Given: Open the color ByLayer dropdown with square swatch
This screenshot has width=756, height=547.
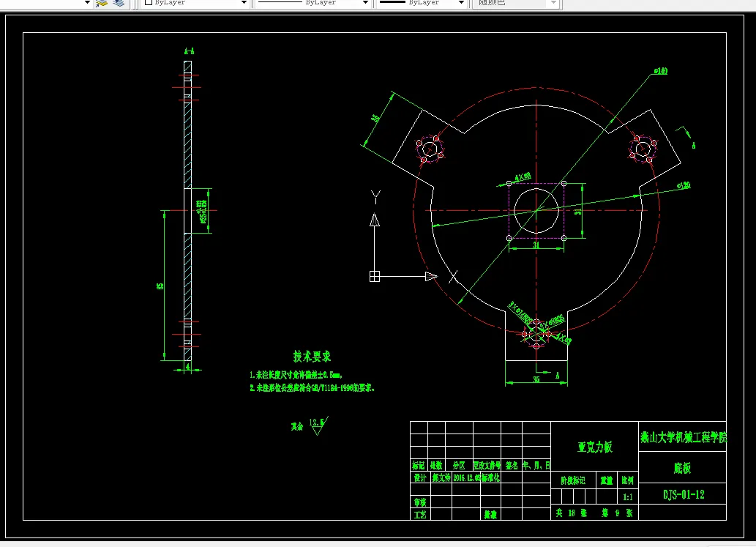Looking at the screenshot, I should point(195,3).
